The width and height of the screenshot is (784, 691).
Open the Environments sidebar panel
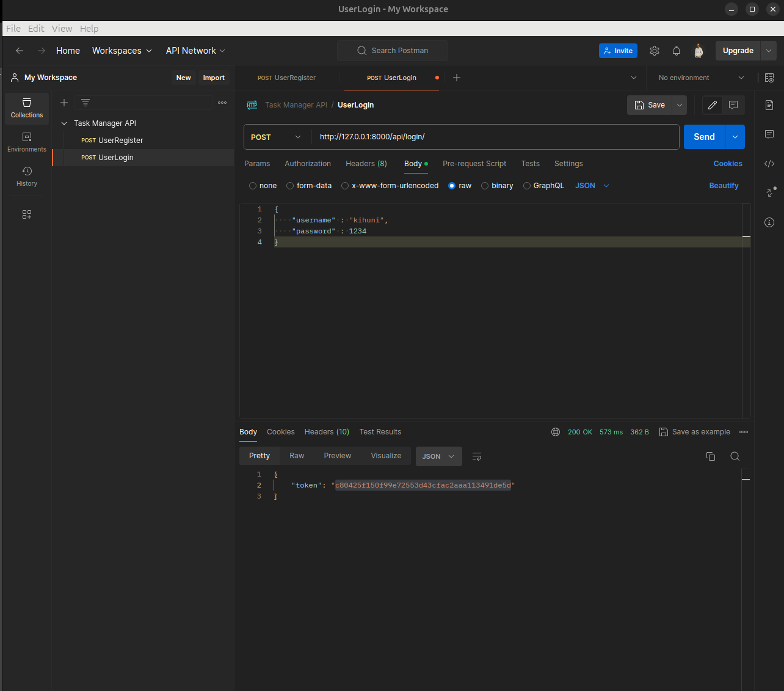[27, 142]
